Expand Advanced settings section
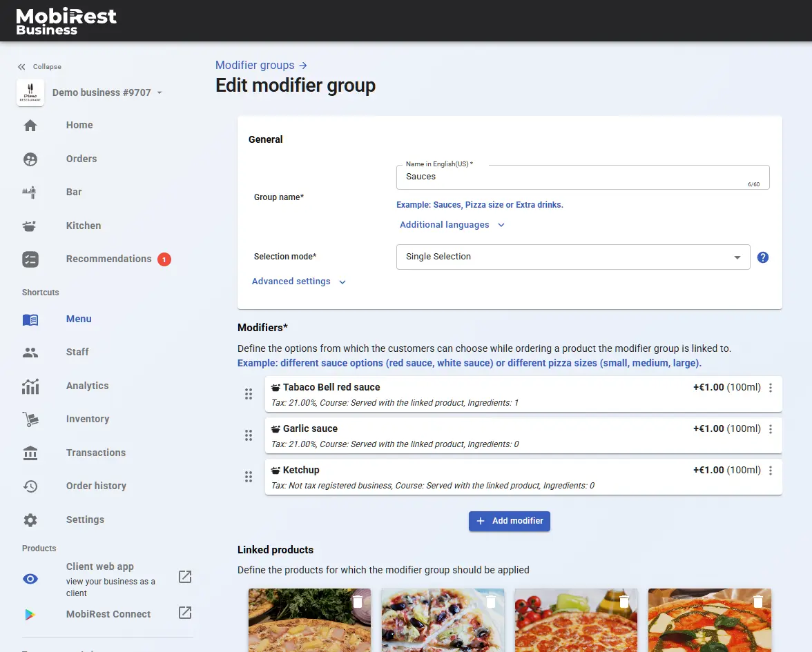This screenshot has height=652, width=812. 298,281
